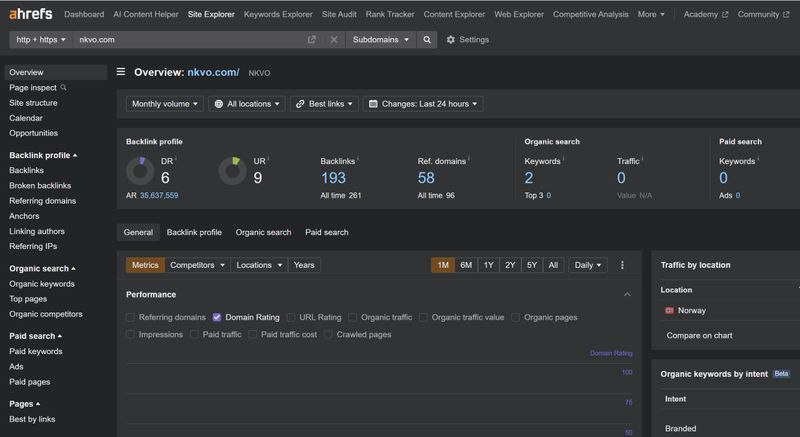Enable Impressions checkbox

(130, 335)
